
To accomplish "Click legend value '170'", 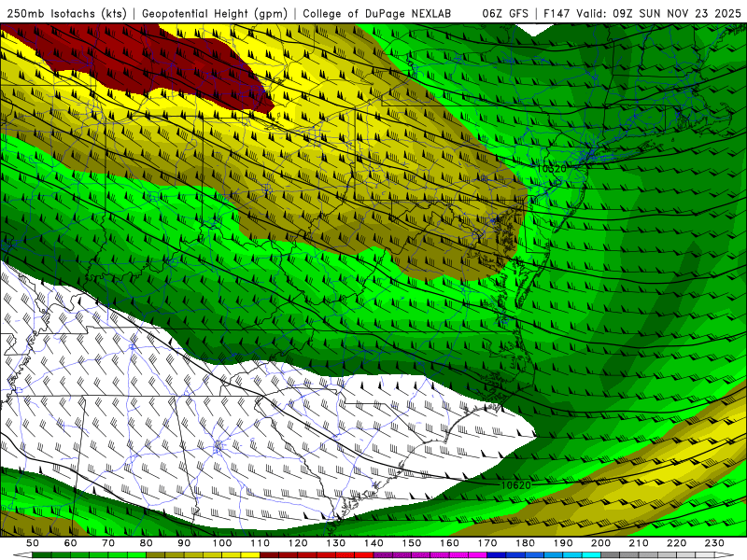I will [487, 543].
